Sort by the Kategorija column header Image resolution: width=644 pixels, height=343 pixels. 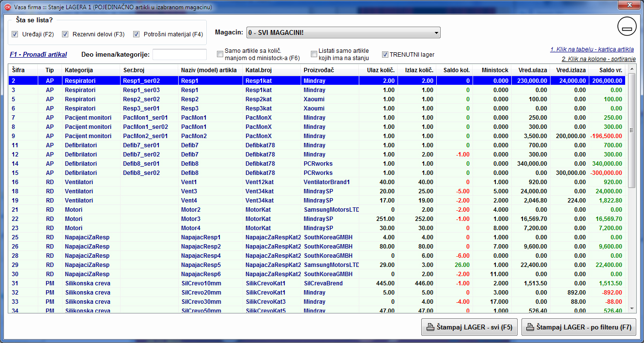pos(91,70)
